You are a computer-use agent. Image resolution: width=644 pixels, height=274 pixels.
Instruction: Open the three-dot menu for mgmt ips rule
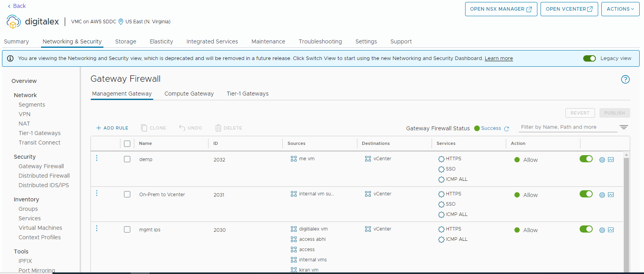click(97, 228)
